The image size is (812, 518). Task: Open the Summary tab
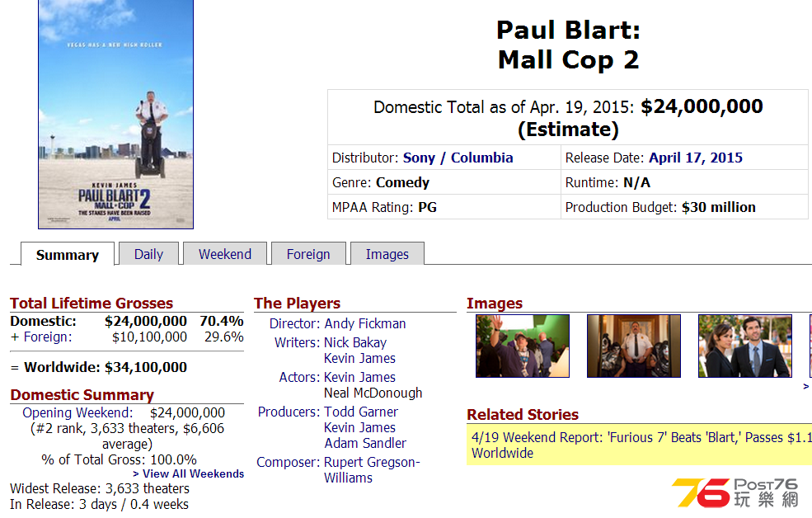click(68, 254)
